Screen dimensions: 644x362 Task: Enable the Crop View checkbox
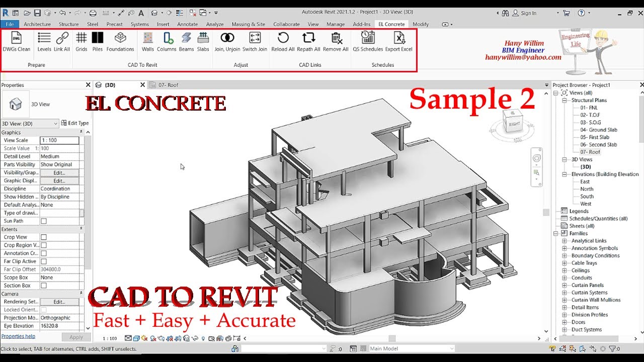pyautogui.click(x=44, y=237)
